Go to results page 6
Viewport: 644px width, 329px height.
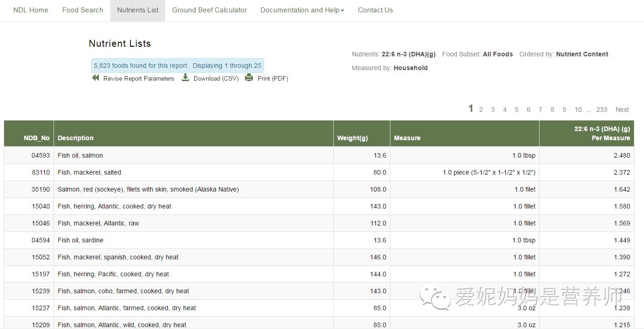(x=529, y=110)
